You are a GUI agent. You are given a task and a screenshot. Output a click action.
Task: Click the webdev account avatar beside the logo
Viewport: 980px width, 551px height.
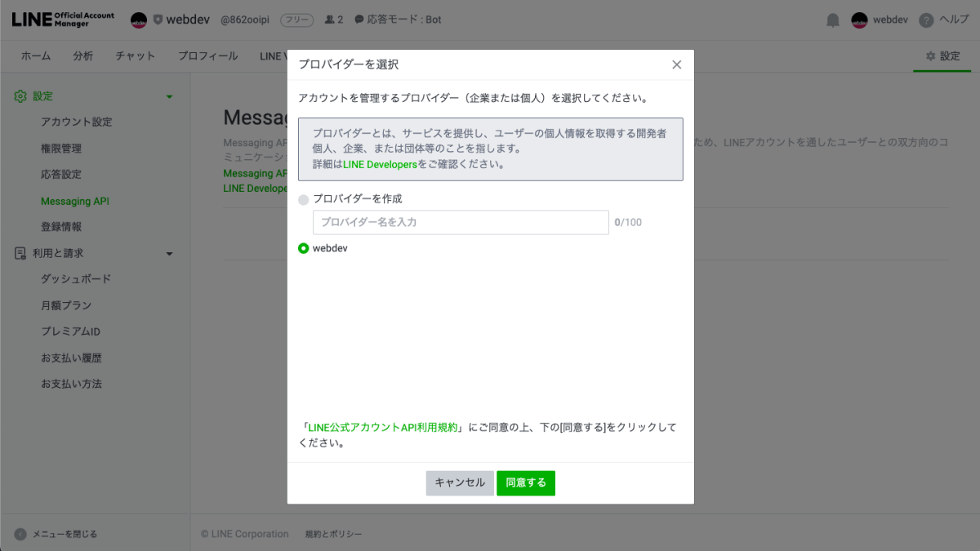tap(139, 20)
